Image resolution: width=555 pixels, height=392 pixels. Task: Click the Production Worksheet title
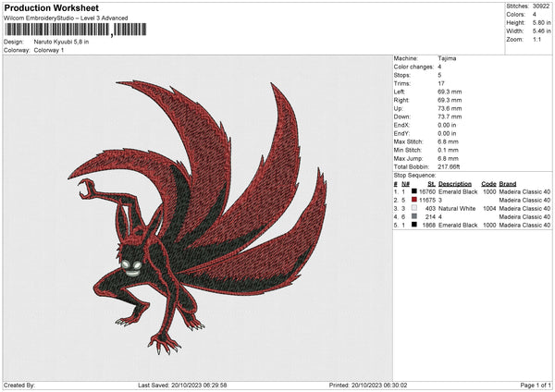[51, 7]
